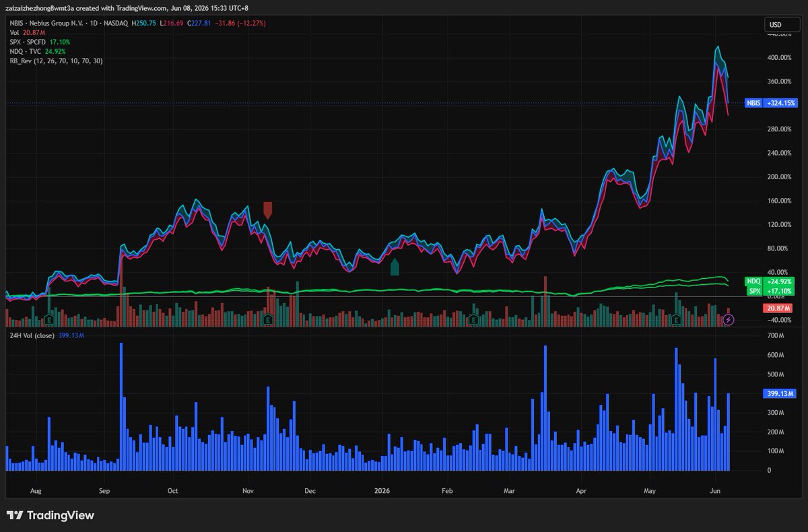Select the NBIS Nebius Group legend title
The width and height of the screenshot is (808, 532).
tap(69, 23)
